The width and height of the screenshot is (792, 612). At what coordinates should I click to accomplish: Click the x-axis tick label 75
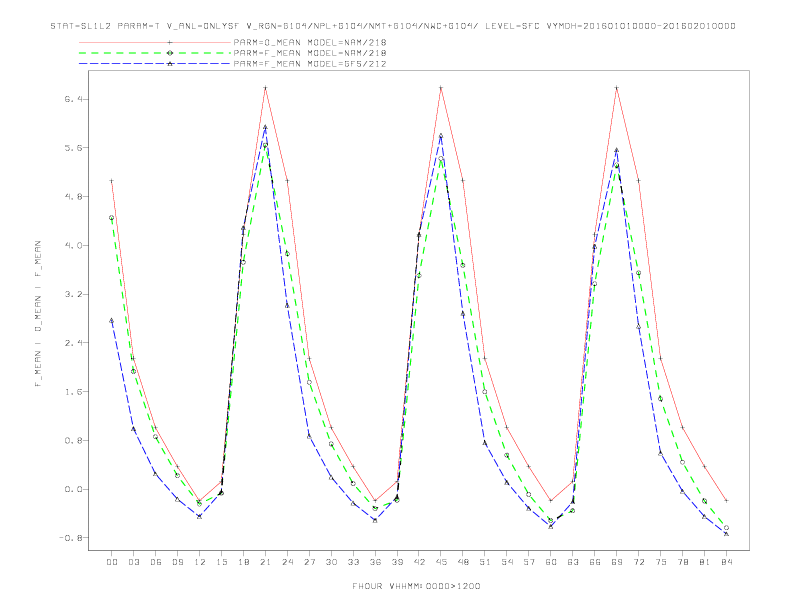[x=661, y=562]
